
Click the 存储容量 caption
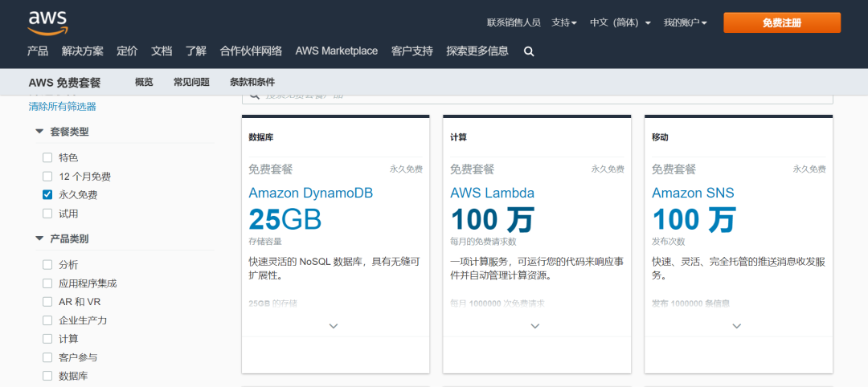265,242
